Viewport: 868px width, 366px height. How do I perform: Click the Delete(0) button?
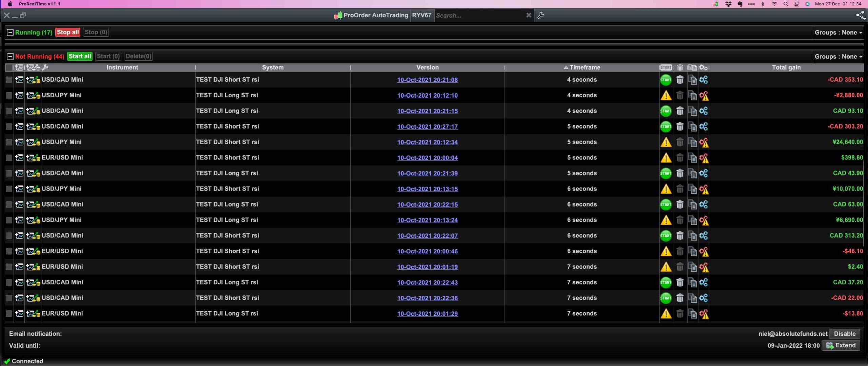pyautogui.click(x=138, y=56)
